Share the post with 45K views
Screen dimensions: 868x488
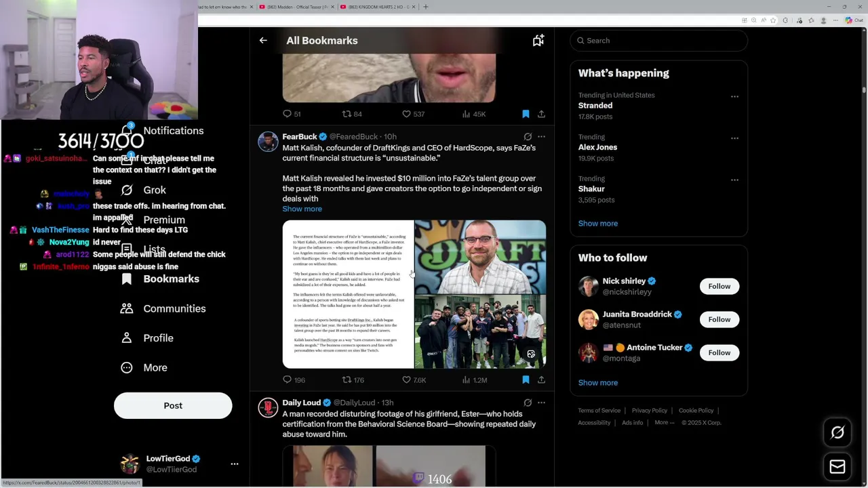coord(541,114)
